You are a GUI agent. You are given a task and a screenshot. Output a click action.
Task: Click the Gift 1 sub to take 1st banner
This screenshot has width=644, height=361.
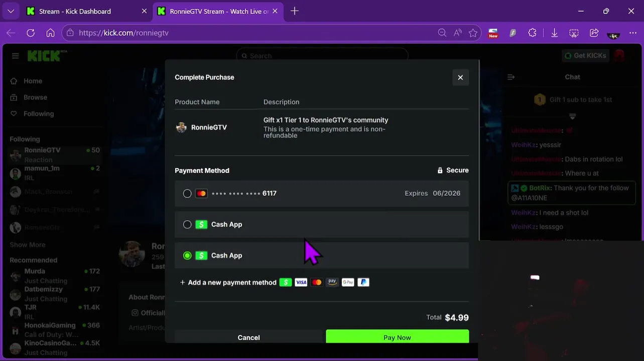(573, 99)
